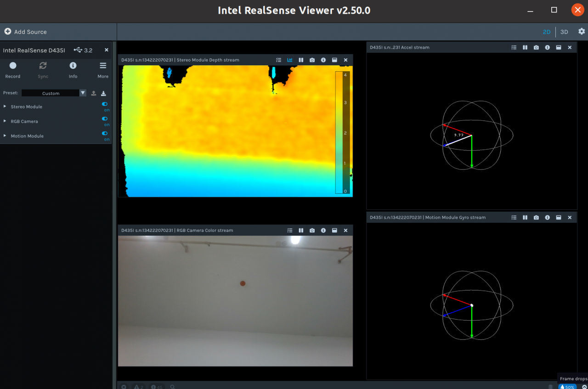Take snapshot of the Gyro stream
Viewport: 588px width, 389px height.
(x=536, y=217)
